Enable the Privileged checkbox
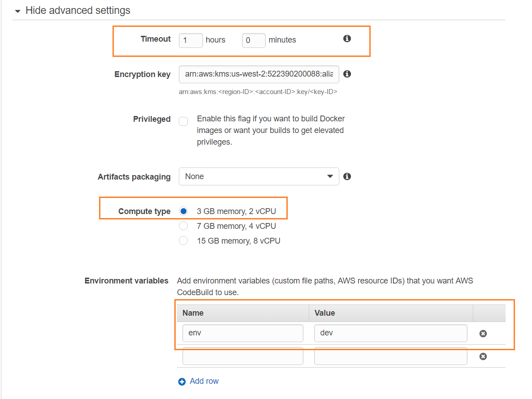 [183, 121]
